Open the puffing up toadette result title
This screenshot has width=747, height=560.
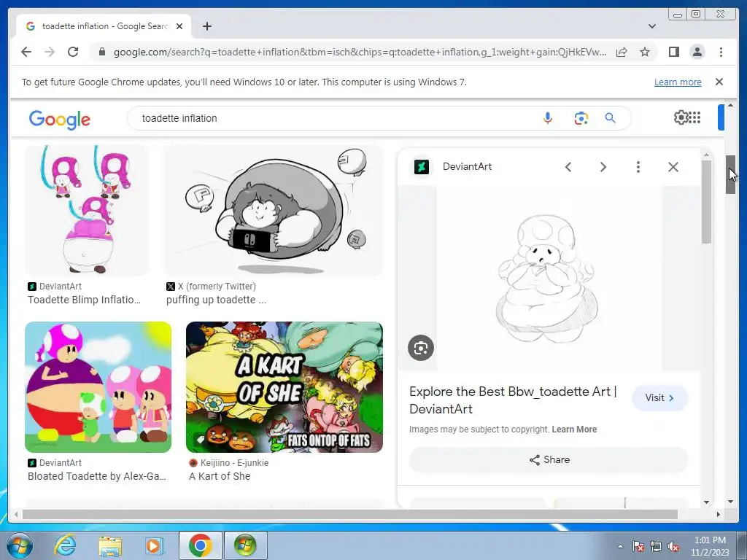(216, 300)
